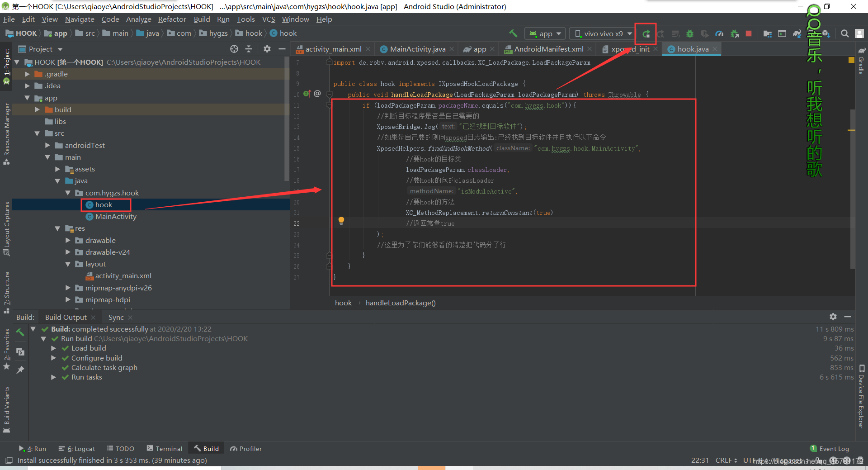The image size is (868, 470).
Task: Change CRLF line separator in status bar
Action: tap(726, 460)
